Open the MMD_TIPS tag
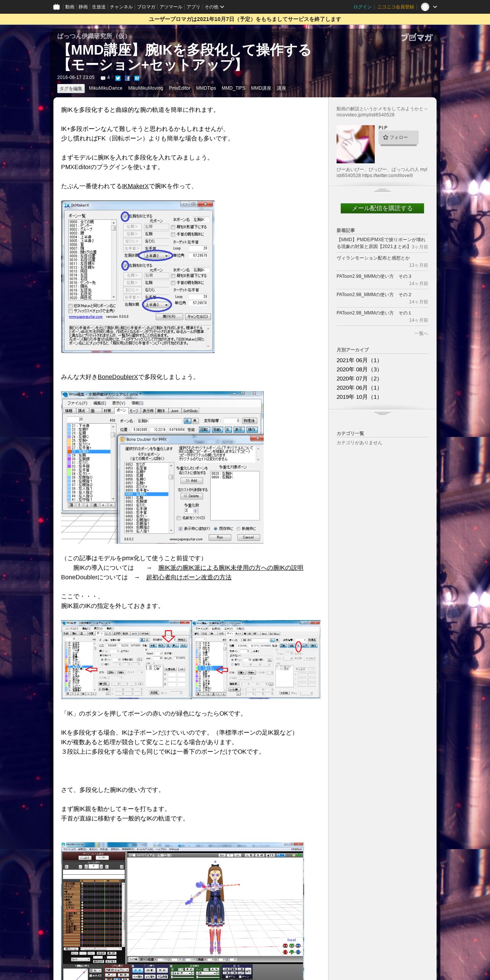The height and width of the screenshot is (980, 490). point(234,88)
